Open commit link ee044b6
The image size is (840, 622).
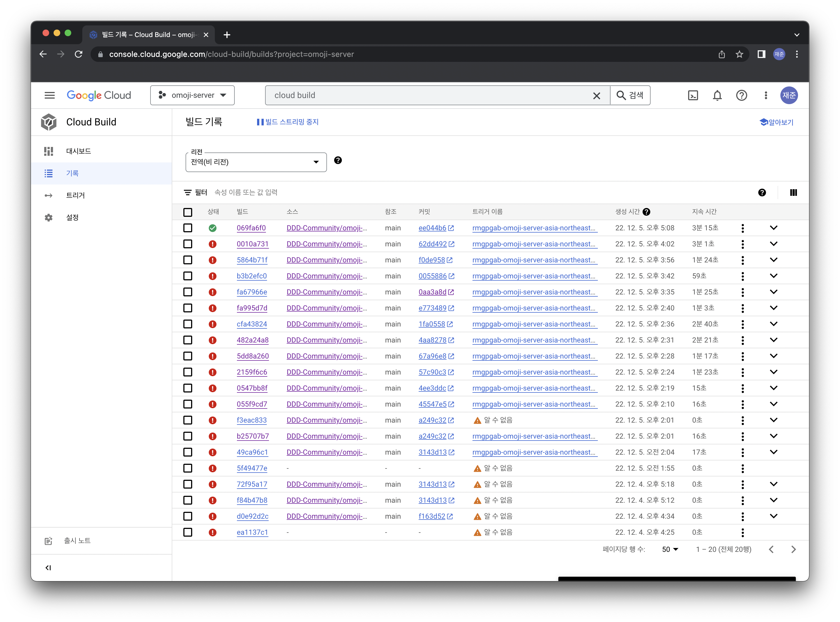tap(432, 228)
